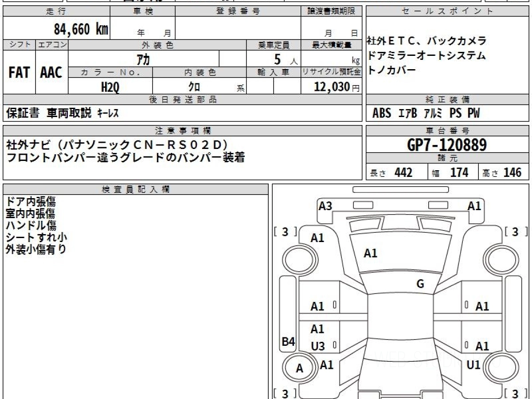
Task: Click the exterior color value アカ
Action: point(144,59)
